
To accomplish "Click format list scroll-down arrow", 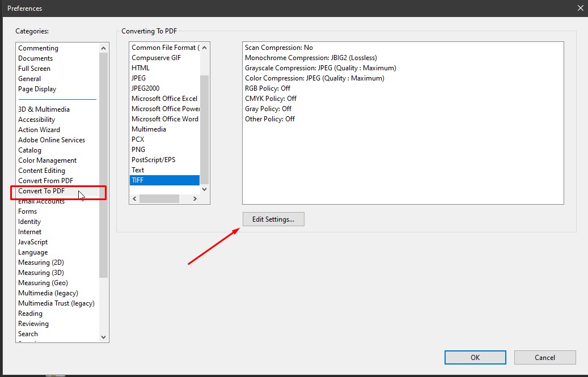I will click(204, 189).
